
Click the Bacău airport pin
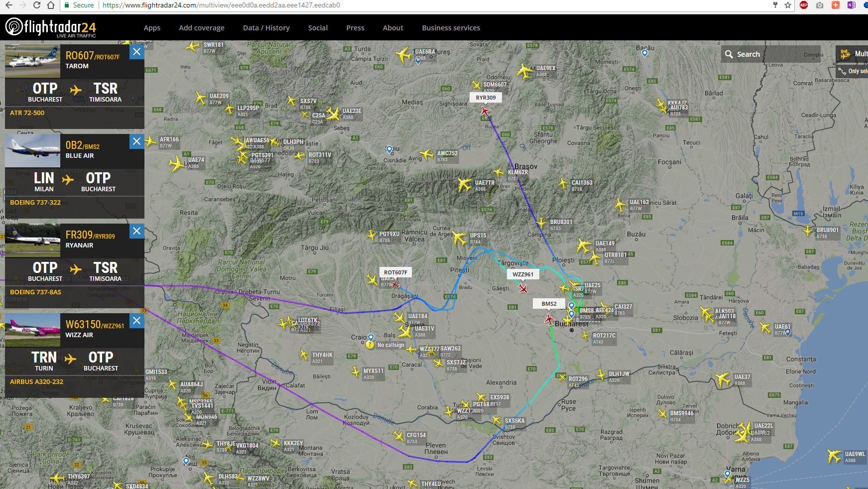[644, 53]
